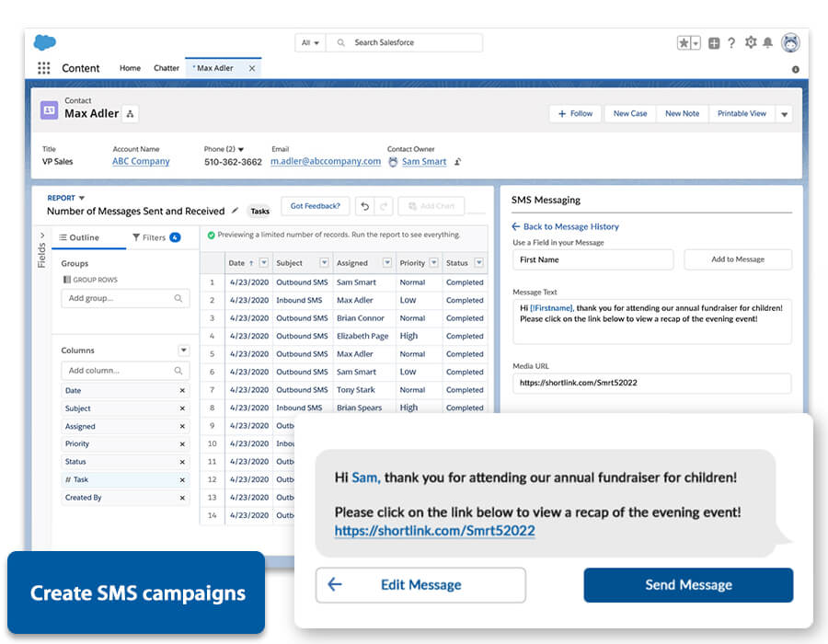Image resolution: width=828 pixels, height=644 pixels.
Task: Remove the Assigned column
Action: point(182,427)
